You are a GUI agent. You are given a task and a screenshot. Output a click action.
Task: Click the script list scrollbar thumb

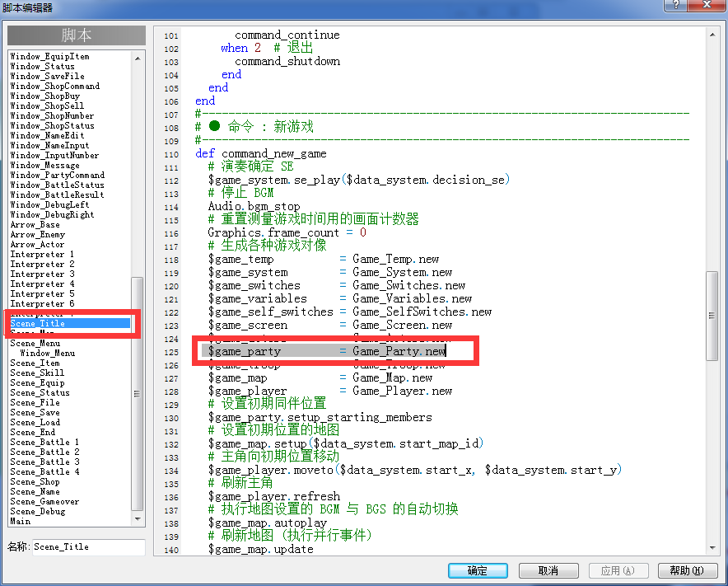click(138, 394)
